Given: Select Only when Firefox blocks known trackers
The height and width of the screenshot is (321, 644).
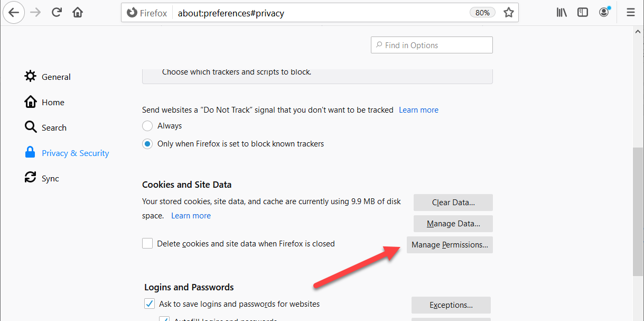Looking at the screenshot, I should point(148,144).
